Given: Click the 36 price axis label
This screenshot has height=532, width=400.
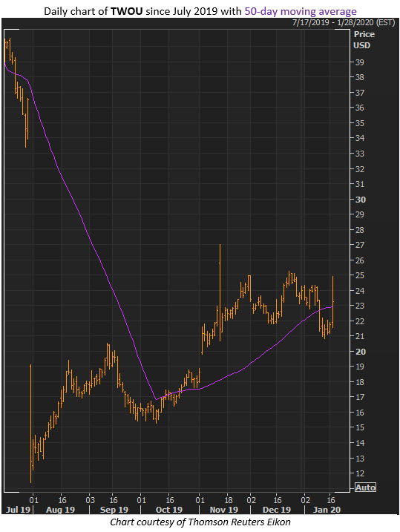Looking at the screenshot, I should coord(360,108).
